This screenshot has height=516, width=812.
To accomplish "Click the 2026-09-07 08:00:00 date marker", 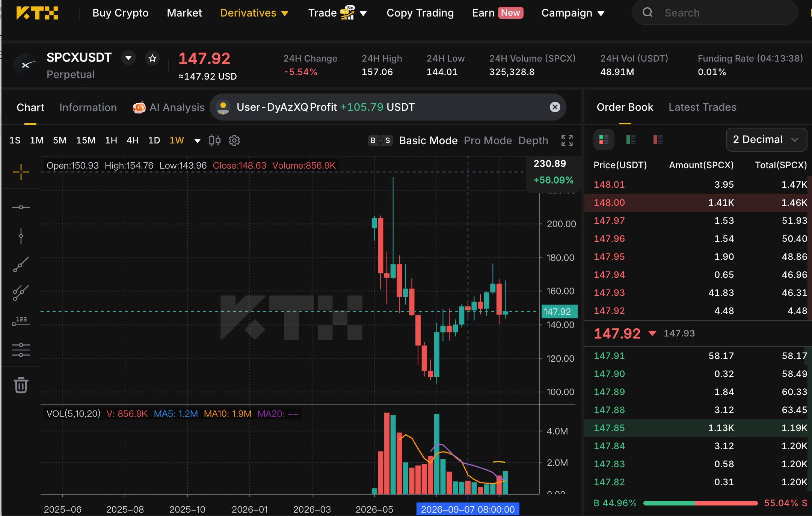I will click(x=468, y=509).
